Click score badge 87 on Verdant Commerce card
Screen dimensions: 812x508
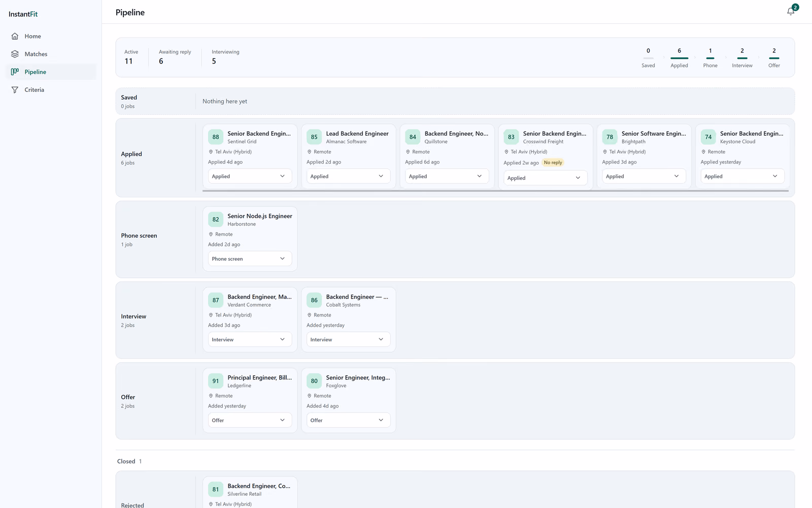[216, 300]
